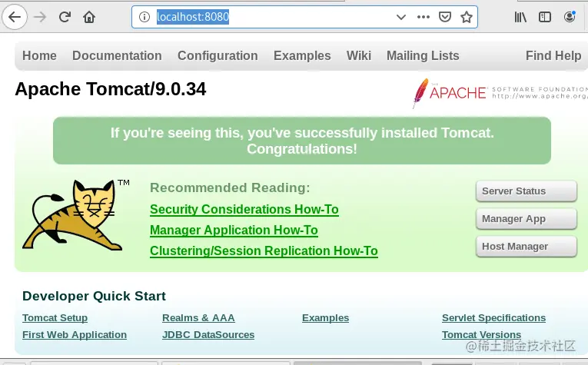588x365 pixels.
Task: Go back with the browser back arrow
Action: (15, 17)
